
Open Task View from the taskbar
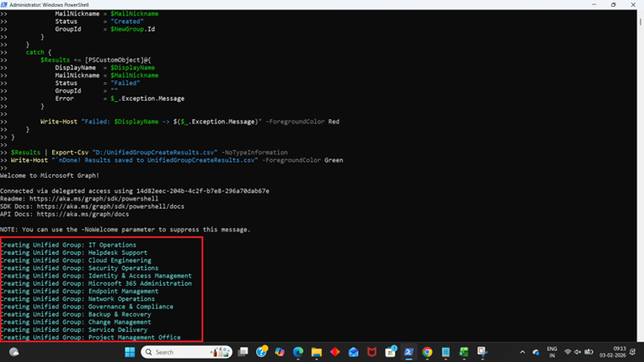coord(243,352)
